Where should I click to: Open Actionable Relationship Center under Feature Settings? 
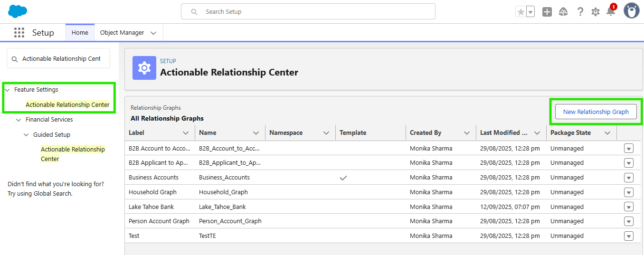pyautogui.click(x=67, y=105)
